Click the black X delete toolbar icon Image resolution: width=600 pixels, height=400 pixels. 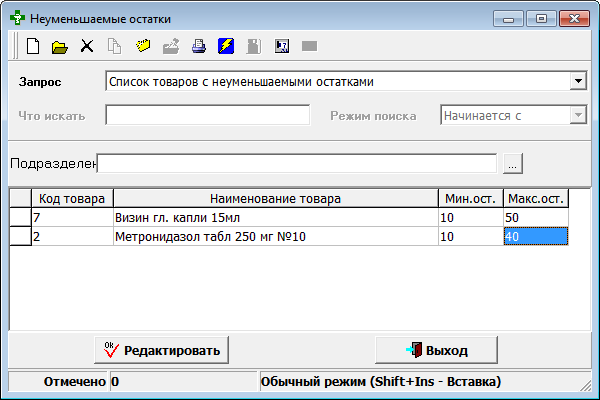87,46
